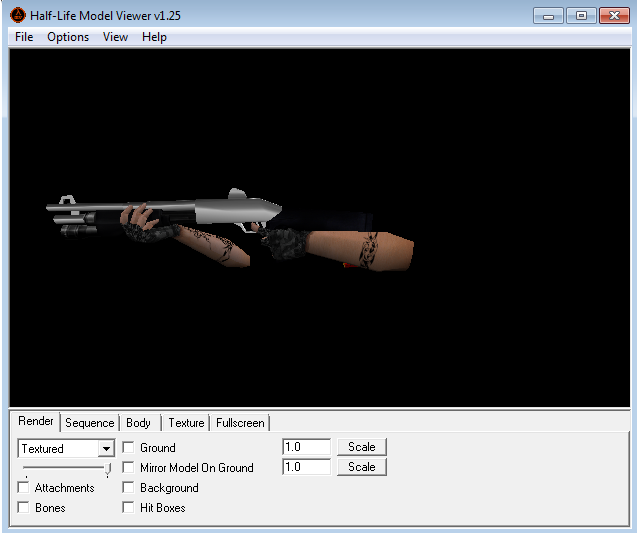Click the Half-Life lambda icon in title bar

point(18,16)
